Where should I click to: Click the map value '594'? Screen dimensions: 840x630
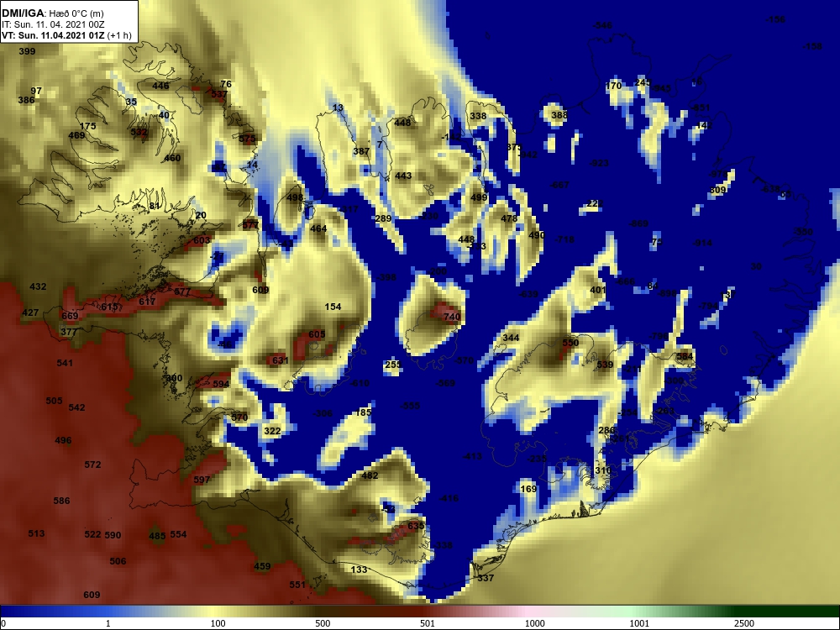tap(221, 384)
